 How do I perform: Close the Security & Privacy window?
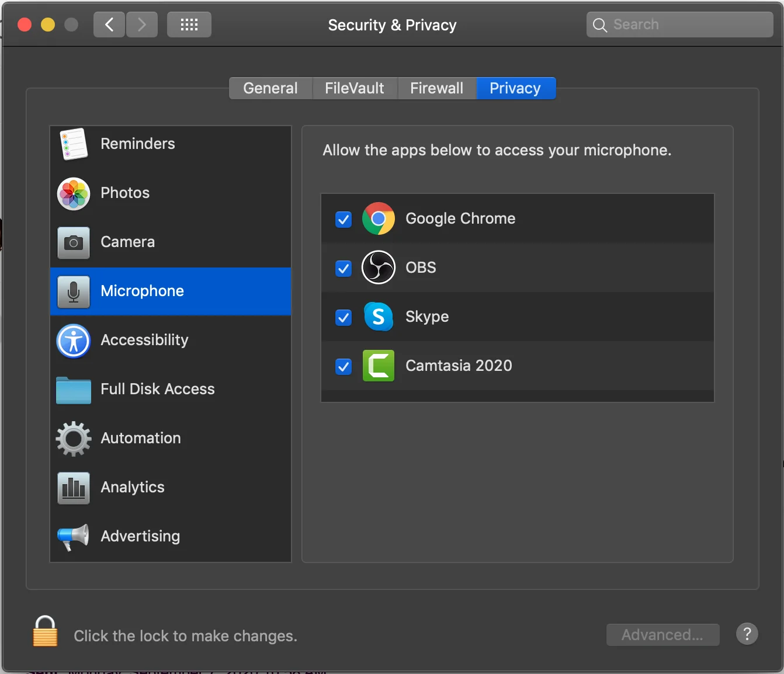[25, 25]
